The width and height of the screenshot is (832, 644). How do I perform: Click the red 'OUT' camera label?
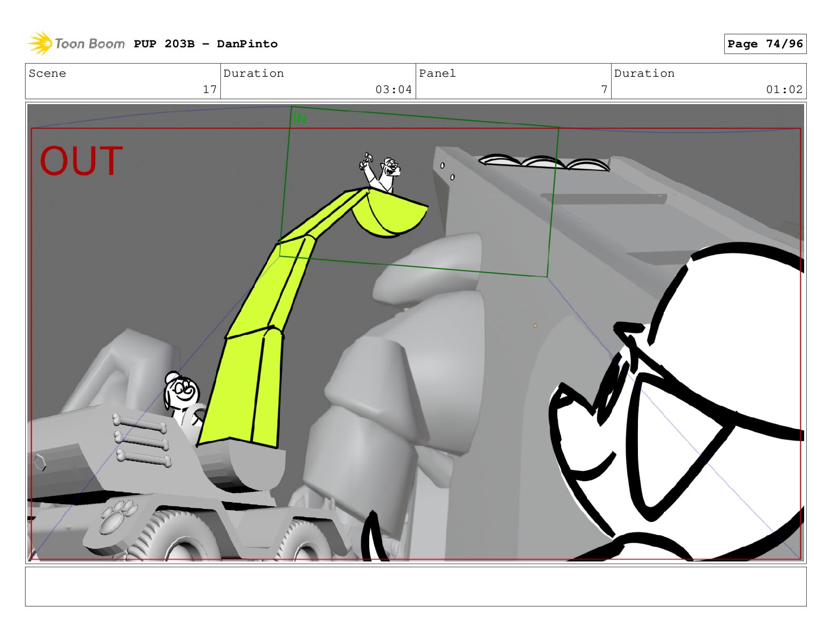click(x=82, y=161)
